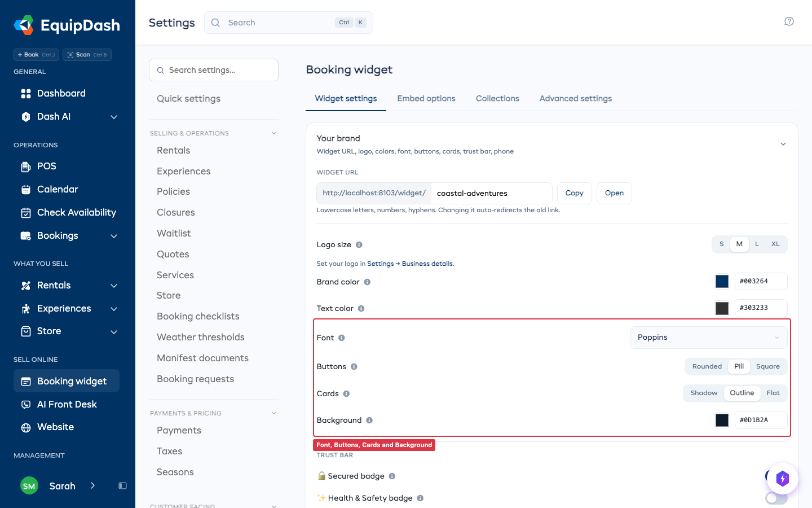The image size is (812, 508).
Task: Open the Font dropdown showing Poppins
Action: tap(709, 338)
